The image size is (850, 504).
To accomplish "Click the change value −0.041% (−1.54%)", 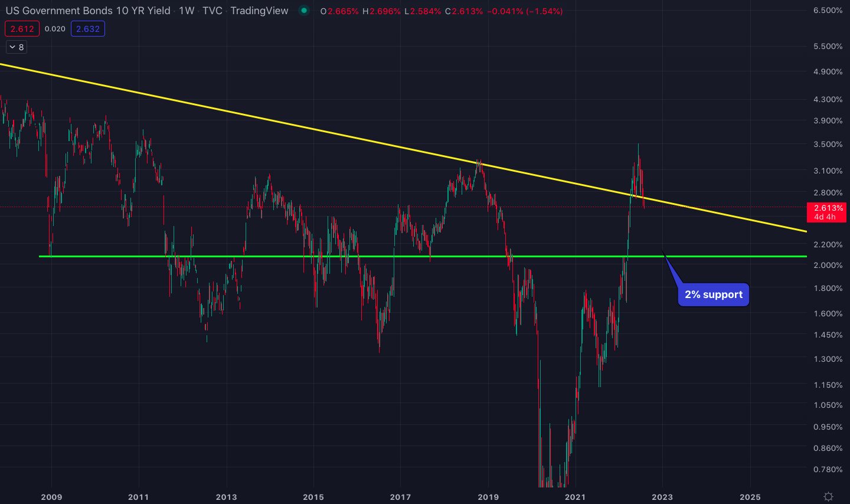I will tap(525, 11).
